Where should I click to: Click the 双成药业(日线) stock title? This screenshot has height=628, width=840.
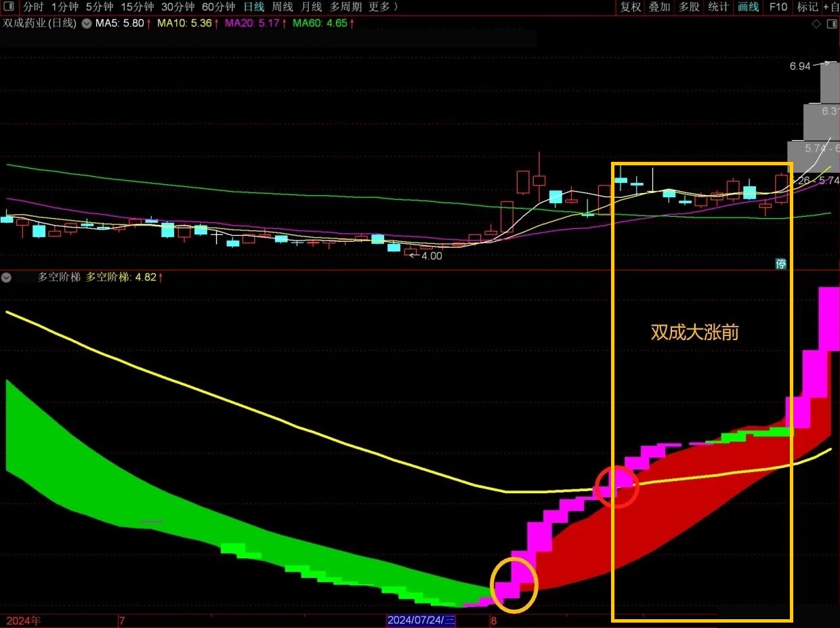(x=40, y=23)
